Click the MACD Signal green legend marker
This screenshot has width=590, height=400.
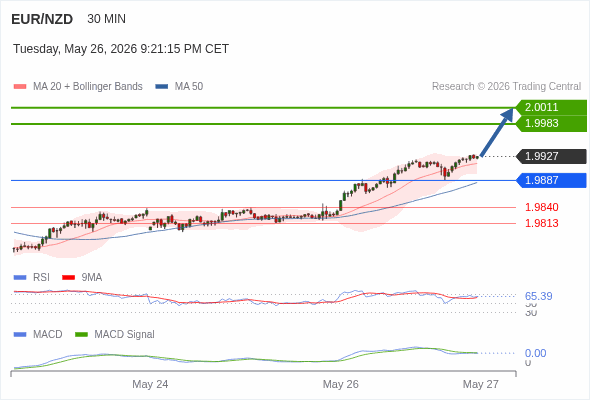tap(81, 335)
